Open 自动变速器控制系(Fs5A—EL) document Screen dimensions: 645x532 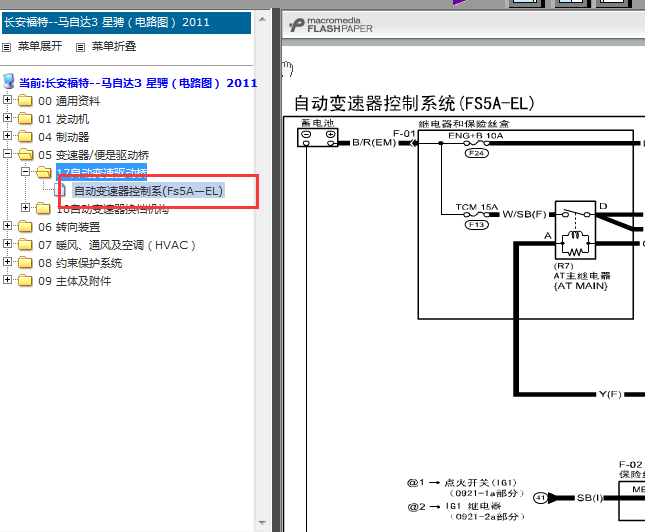pyautogui.click(x=148, y=191)
